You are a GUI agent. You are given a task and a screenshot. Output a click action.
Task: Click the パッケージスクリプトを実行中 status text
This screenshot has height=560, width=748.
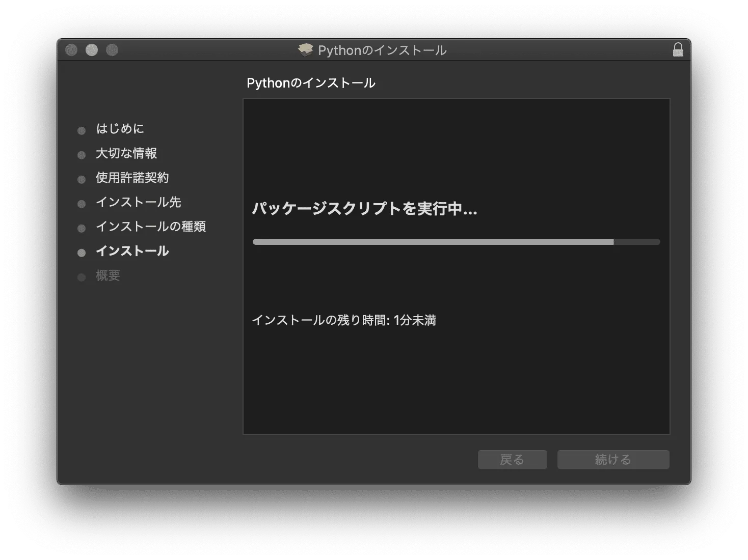[364, 209]
